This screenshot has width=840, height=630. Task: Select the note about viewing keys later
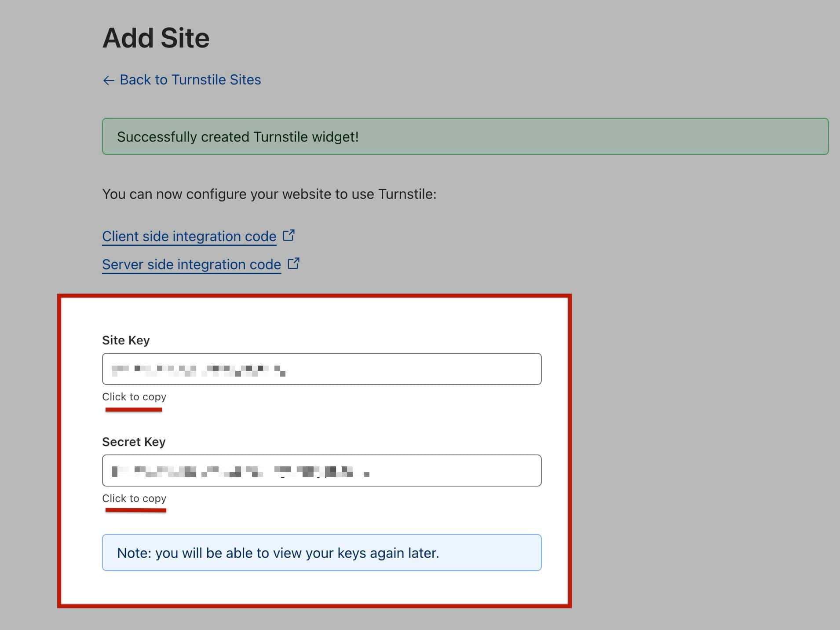pos(321,553)
